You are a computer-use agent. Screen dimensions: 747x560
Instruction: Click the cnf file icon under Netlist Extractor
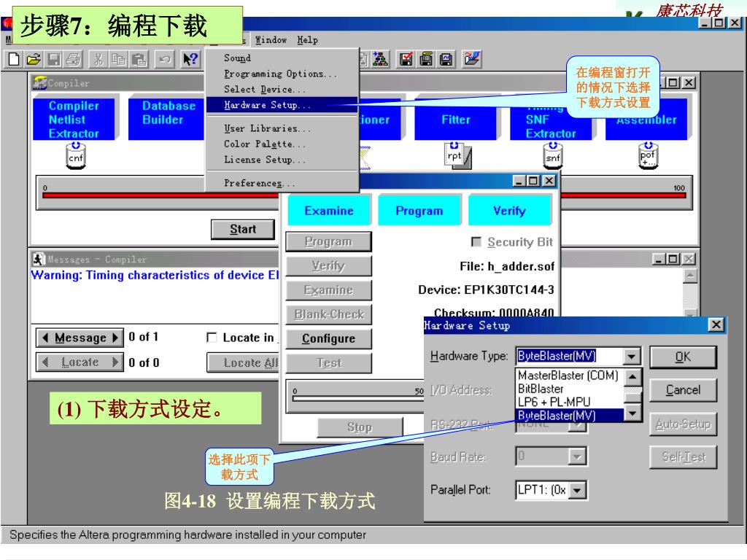pyautogui.click(x=75, y=156)
